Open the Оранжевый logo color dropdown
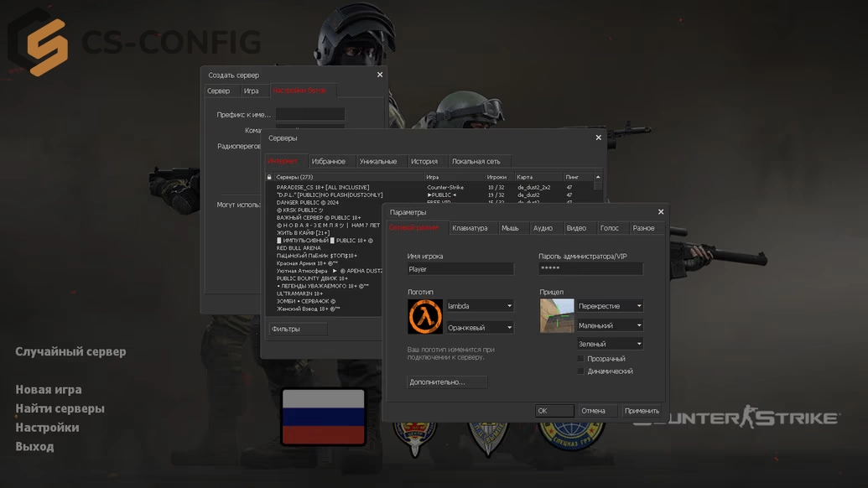 (x=480, y=328)
